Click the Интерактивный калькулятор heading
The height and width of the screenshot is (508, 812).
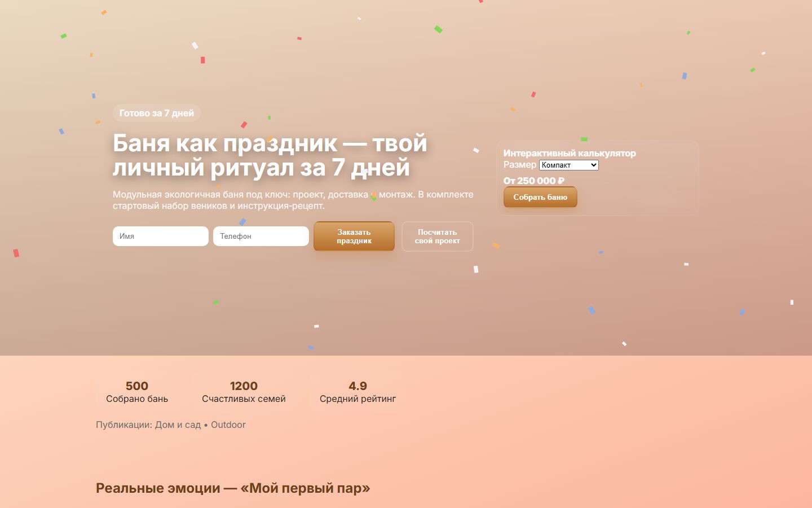click(x=570, y=153)
